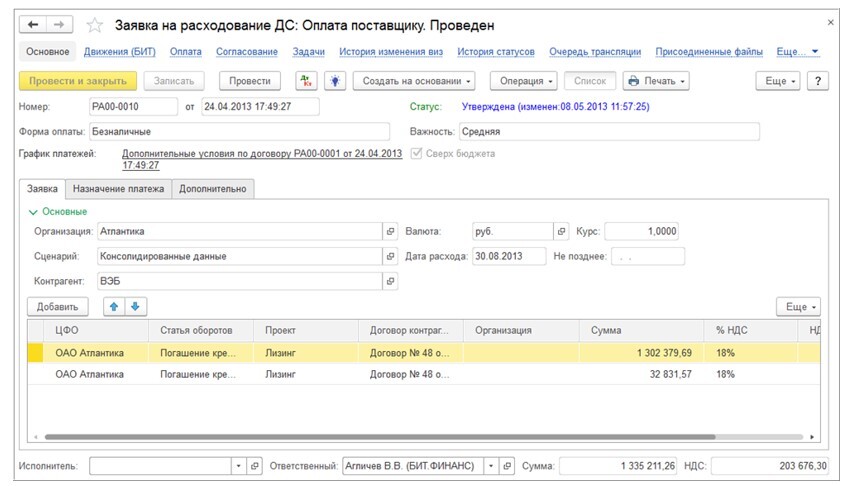
Task: Open История статусов link
Action: 495,51
